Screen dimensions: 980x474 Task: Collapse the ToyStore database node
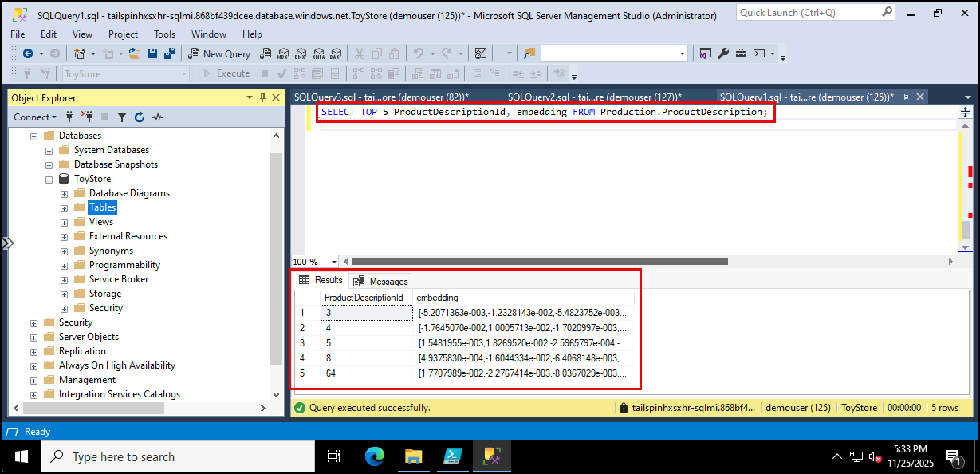(49, 178)
